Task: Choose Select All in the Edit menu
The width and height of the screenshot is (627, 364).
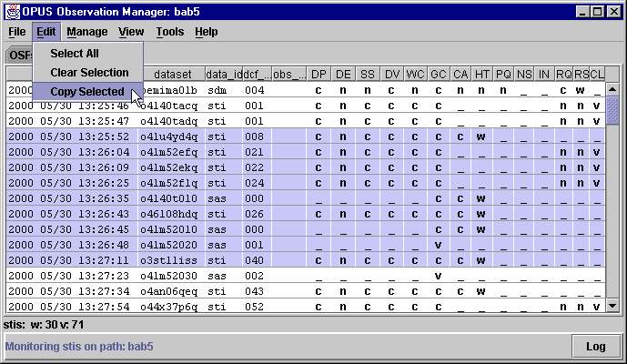Action: pos(75,54)
